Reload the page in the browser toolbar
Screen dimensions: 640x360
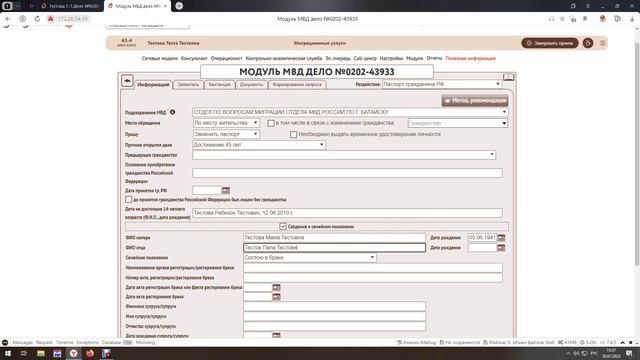click(x=37, y=19)
